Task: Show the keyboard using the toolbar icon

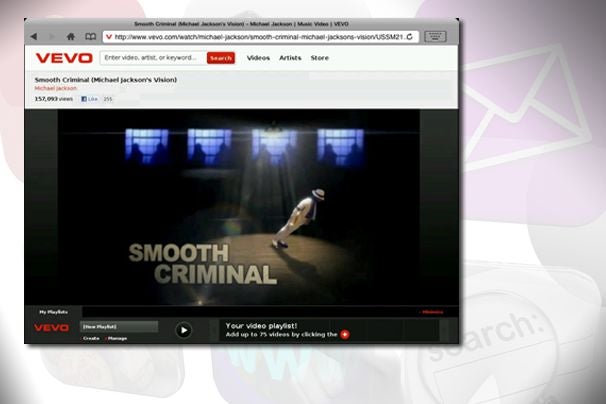Action: pos(436,37)
